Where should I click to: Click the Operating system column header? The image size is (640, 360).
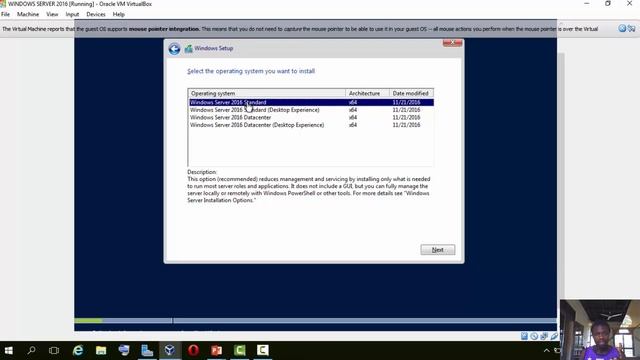[267, 93]
